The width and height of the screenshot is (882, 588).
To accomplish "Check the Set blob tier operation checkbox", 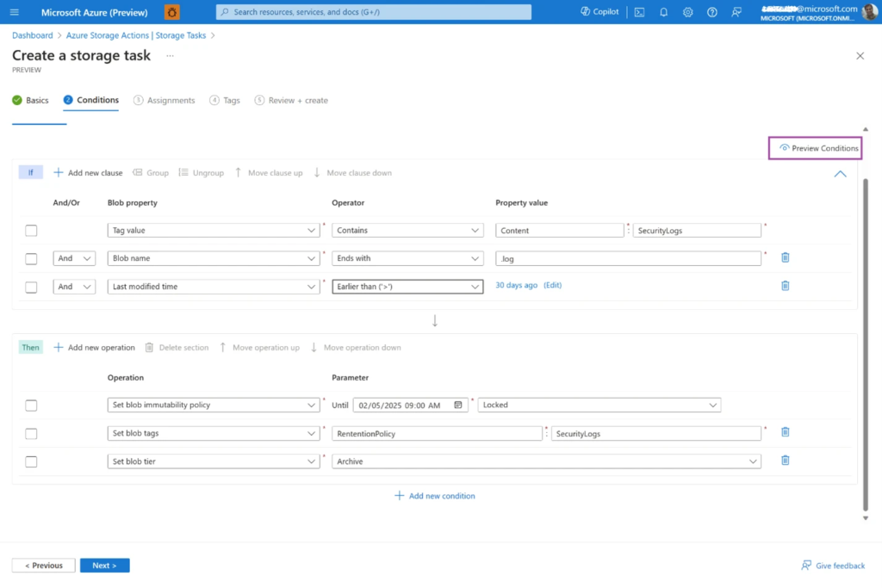I will click(x=31, y=461).
